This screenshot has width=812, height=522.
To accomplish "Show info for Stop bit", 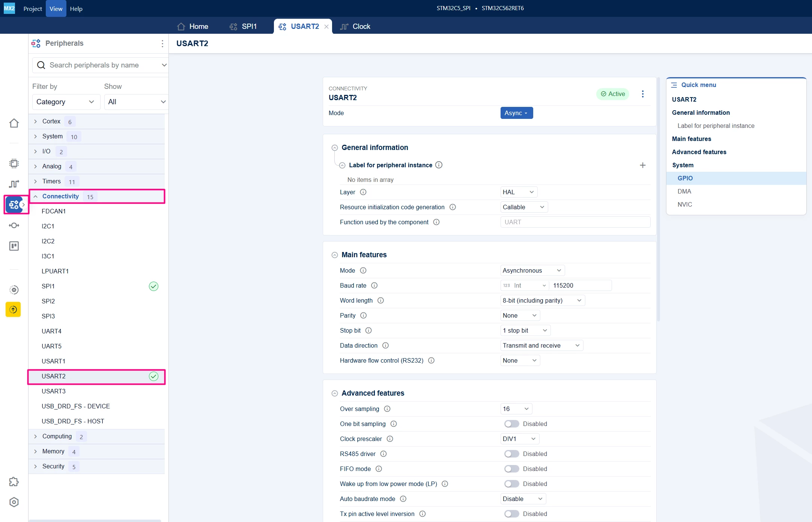I will (368, 330).
